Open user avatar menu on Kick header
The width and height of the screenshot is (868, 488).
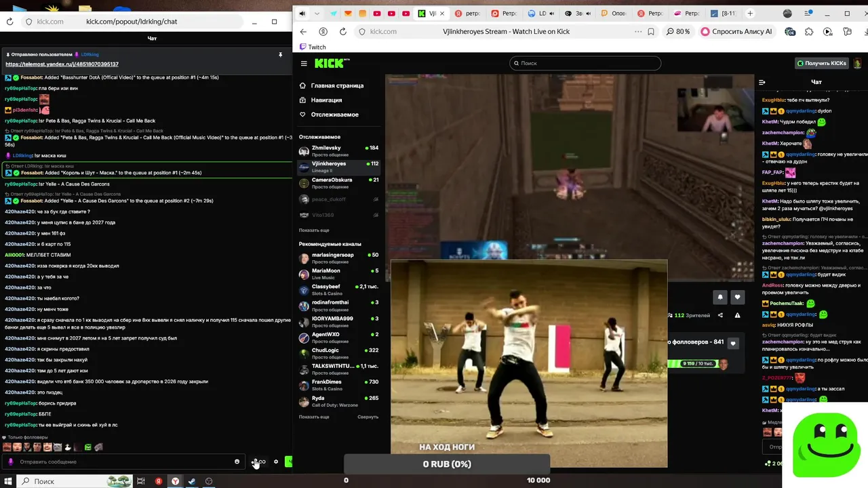pyautogui.click(x=857, y=63)
